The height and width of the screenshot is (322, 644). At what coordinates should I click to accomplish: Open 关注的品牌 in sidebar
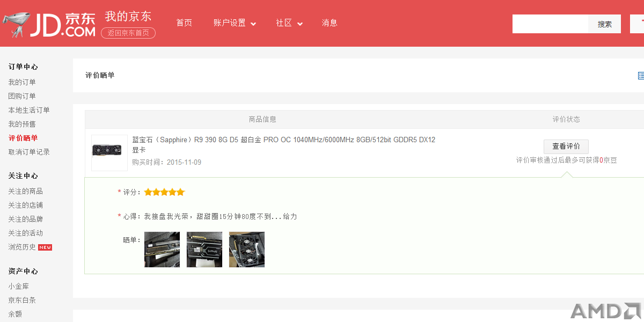click(25, 219)
